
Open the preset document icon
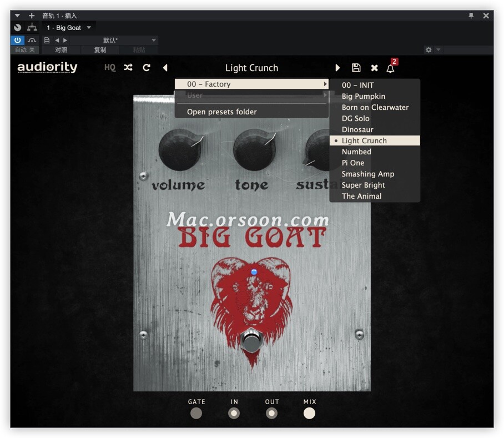click(x=47, y=40)
